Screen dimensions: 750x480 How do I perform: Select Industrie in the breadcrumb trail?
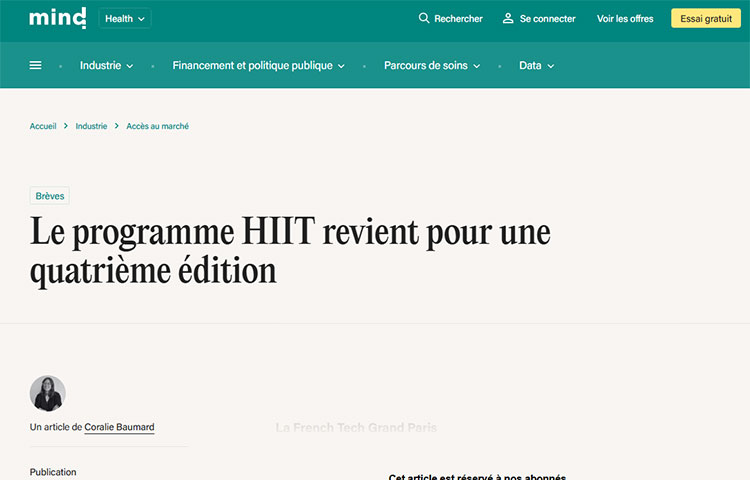91,126
